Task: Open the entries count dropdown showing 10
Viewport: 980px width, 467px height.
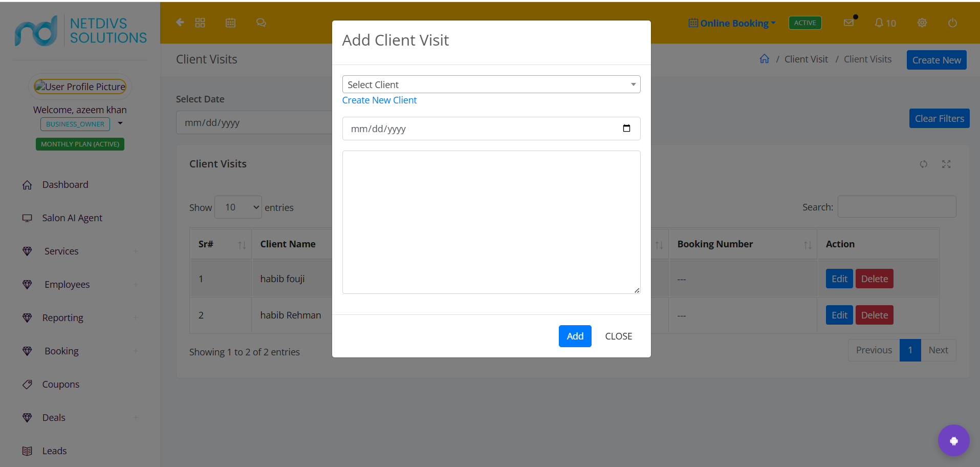Action: click(238, 207)
